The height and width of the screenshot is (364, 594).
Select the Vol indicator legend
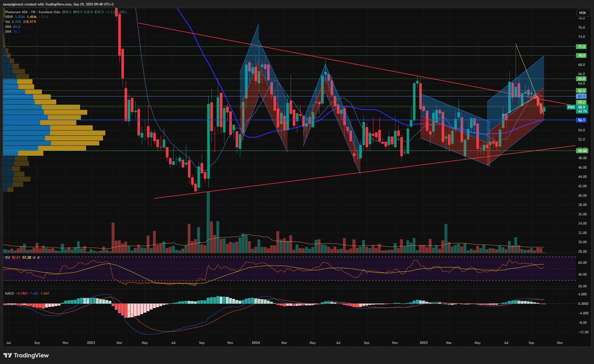pos(7,22)
